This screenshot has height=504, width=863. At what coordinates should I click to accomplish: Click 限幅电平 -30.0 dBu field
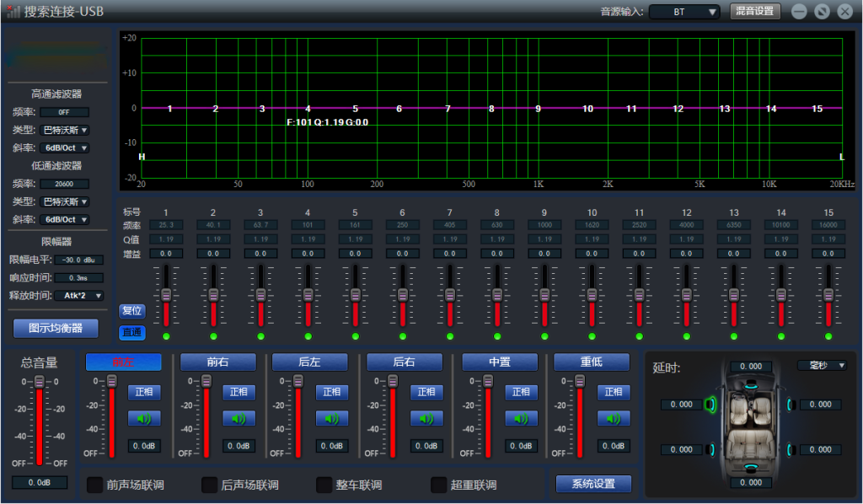(x=78, y=260)
